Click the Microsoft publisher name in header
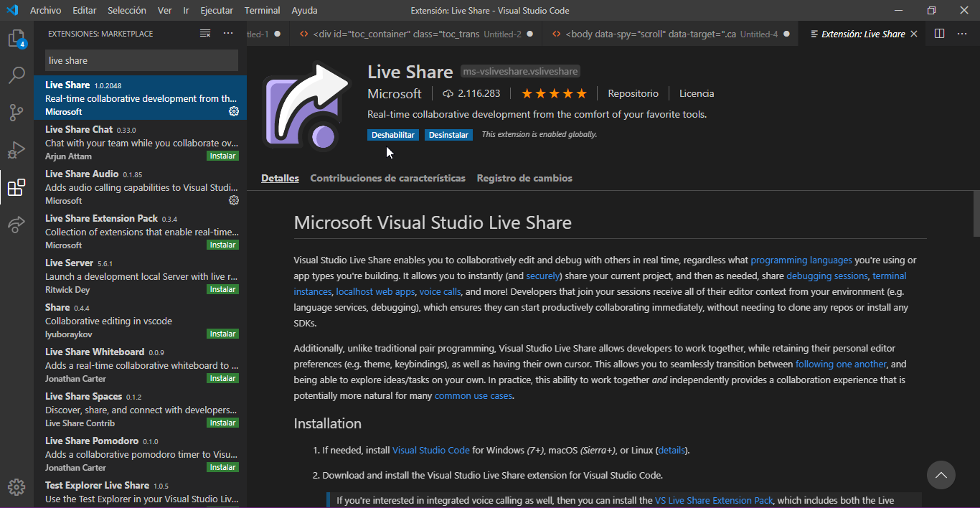 [395, 93]
